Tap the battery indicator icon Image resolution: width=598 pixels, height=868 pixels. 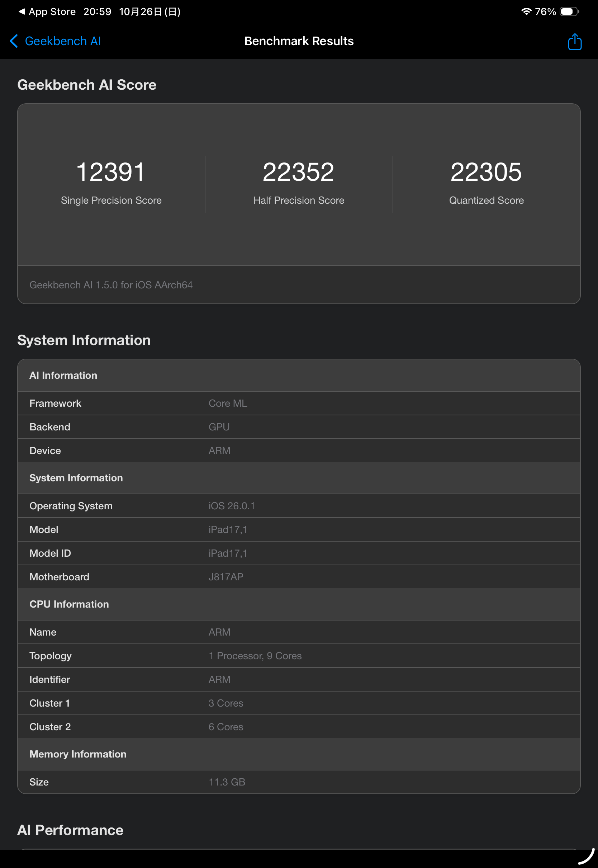click(569, 11)
